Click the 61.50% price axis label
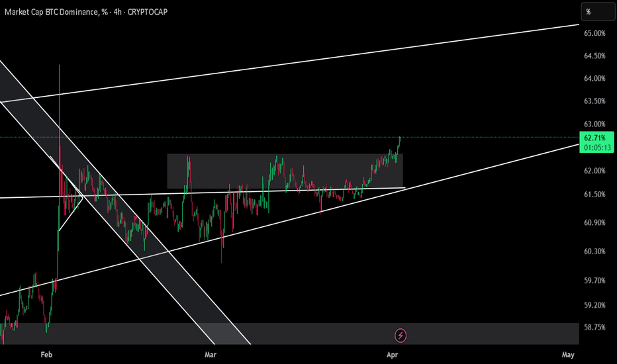The width and height of the screenshot is (617, 364). click(x=594, y=195)
